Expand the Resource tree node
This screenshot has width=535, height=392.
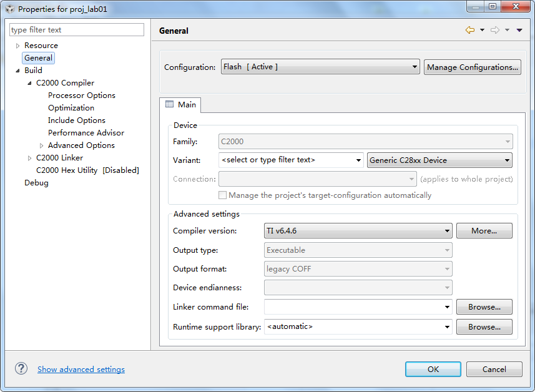coord(17,46)
